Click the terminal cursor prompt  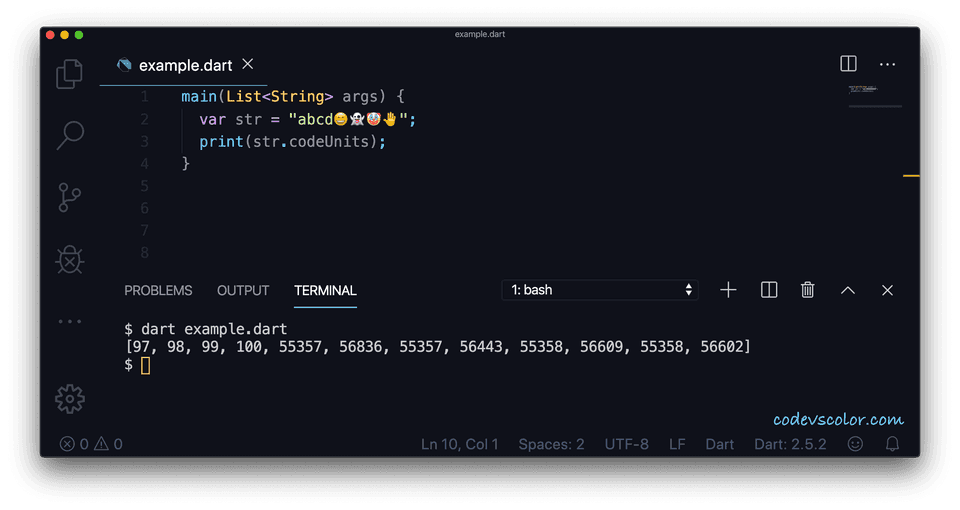145,366
